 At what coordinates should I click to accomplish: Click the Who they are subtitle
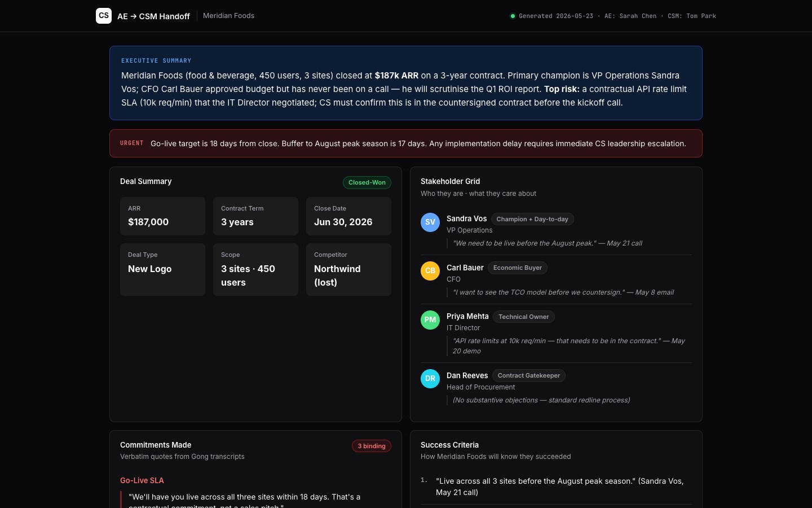(x=478, y=194)
